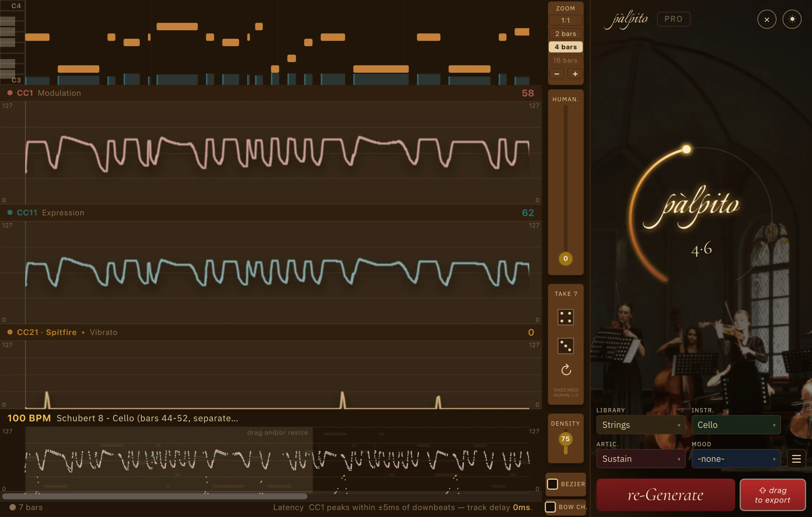Click the Modulation lane name
812x517 pixels.
tap(59, 93)
